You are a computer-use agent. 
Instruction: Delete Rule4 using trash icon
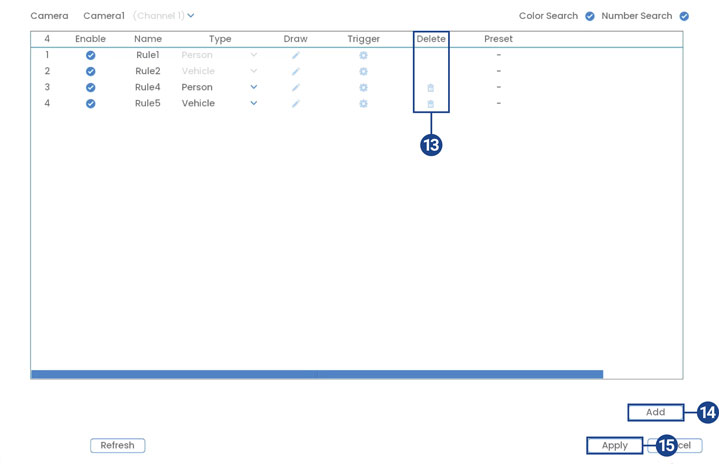tap(431, 88)
